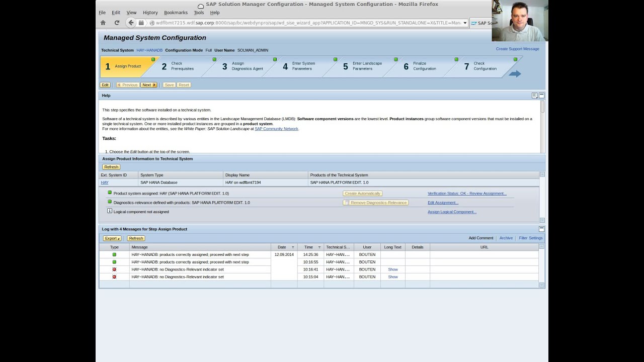Click the Remove Diagnostics-Relevance button
644x362 pixels.
tap(375, 203)
